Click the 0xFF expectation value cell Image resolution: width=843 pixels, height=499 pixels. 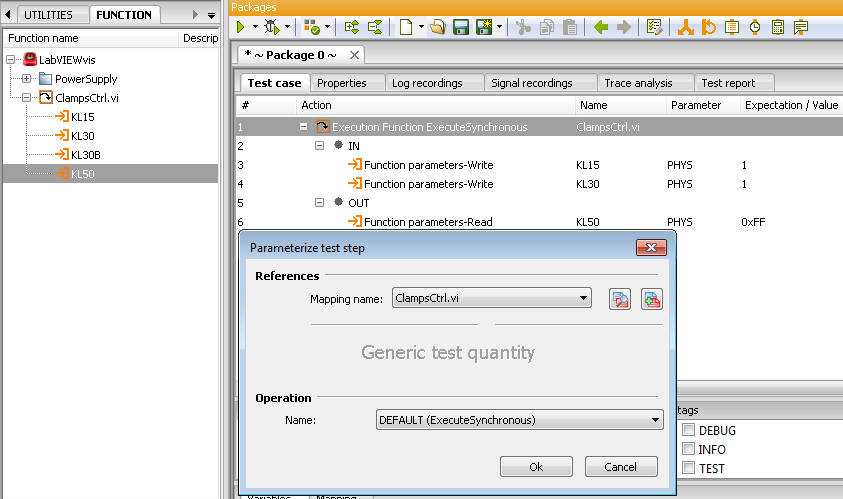tap(753, 222)
